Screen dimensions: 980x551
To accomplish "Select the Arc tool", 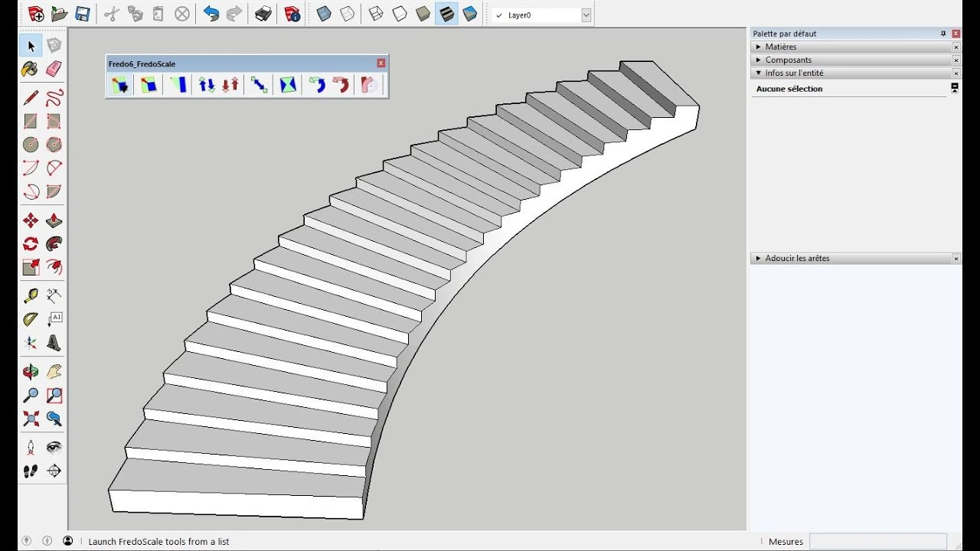I will (31, 168).
